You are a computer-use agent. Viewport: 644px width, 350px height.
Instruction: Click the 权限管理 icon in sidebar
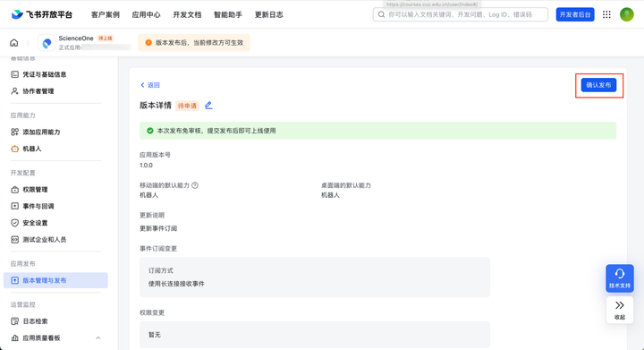point(15,190)
